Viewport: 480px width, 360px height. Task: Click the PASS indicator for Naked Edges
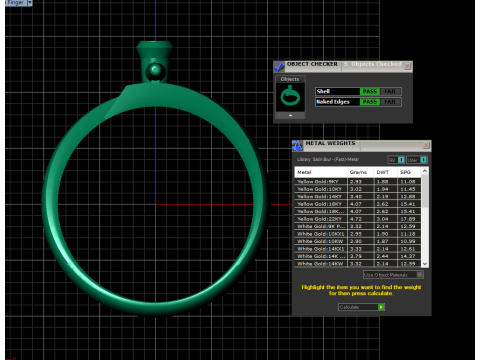[x=370, y=102]
